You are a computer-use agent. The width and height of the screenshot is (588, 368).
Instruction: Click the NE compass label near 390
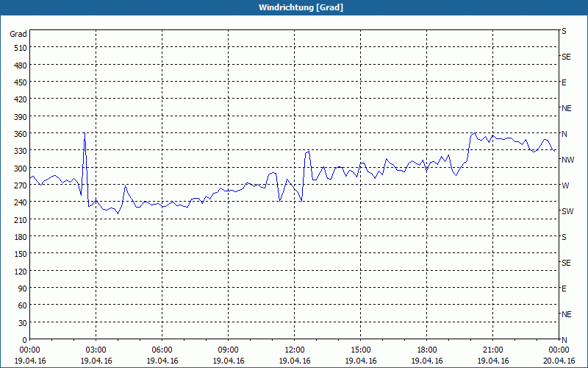point(566,108)
